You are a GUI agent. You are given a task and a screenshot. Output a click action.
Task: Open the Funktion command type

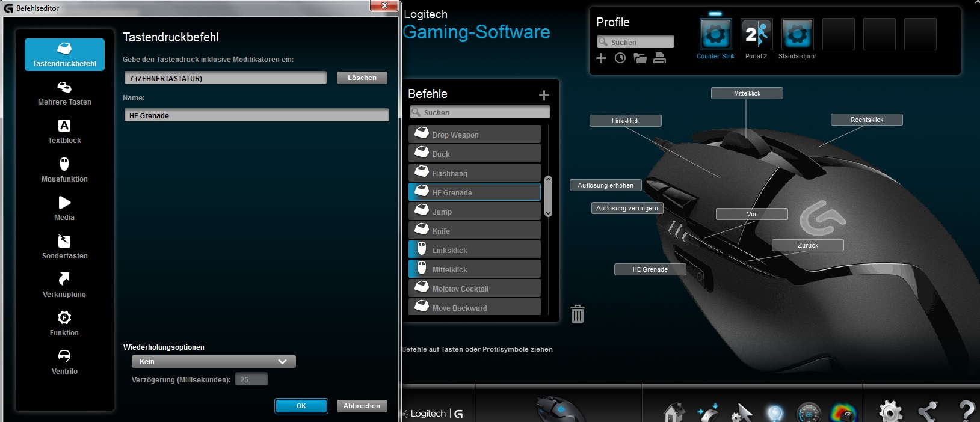tap(64, 325)
